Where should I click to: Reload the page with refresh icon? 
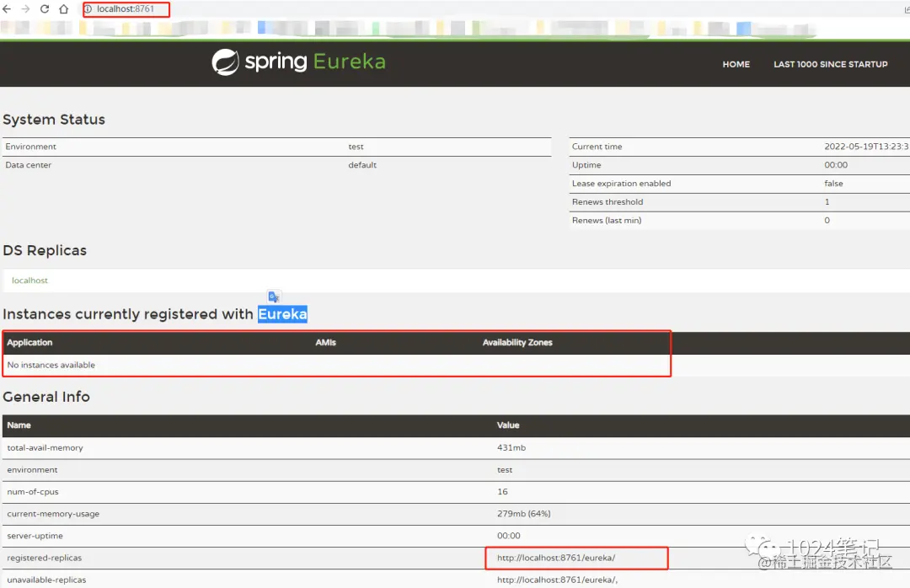point(45,9)
